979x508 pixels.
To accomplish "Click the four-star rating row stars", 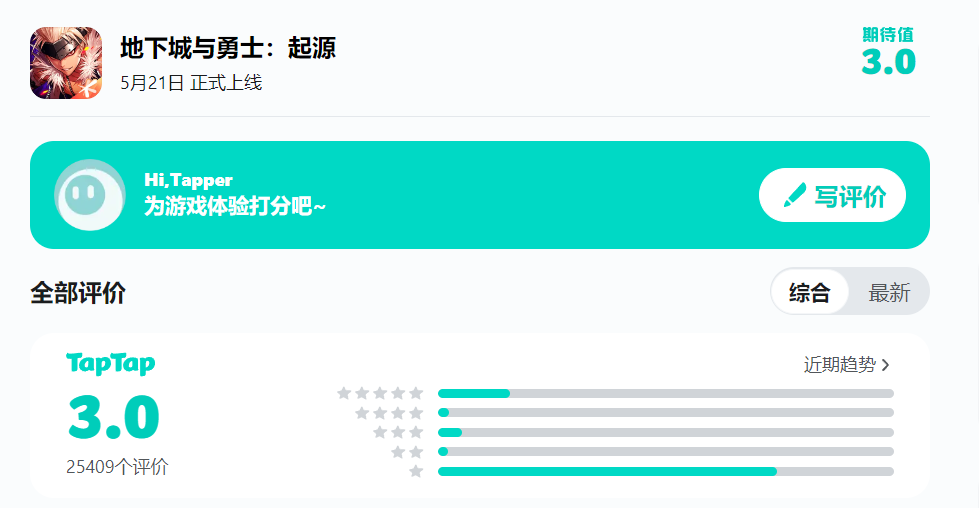I will tap(389, 413).
